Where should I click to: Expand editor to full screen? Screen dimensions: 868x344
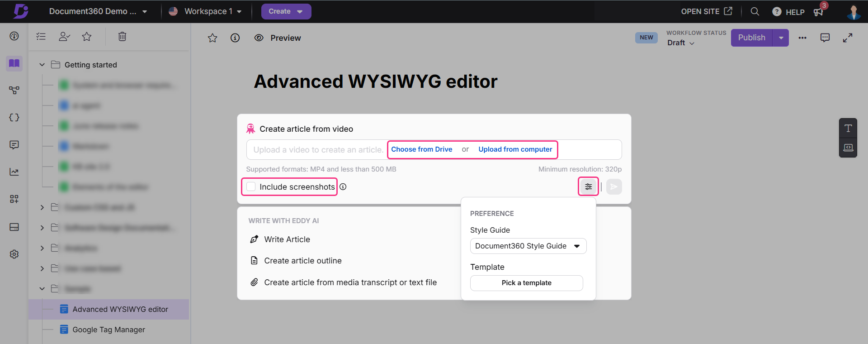click(848, 38)
